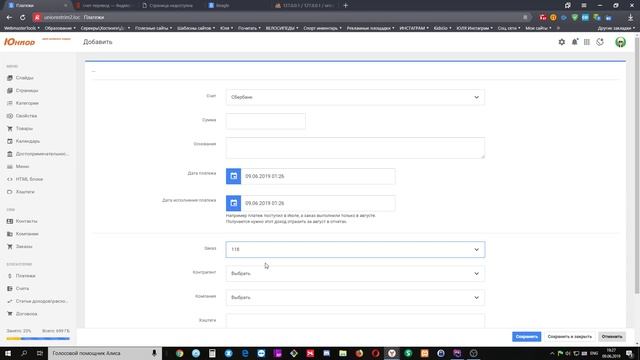Click the Голосовой помощник Алиса box
Viewport: 640px width, 360px height.
tap(105, 353)
